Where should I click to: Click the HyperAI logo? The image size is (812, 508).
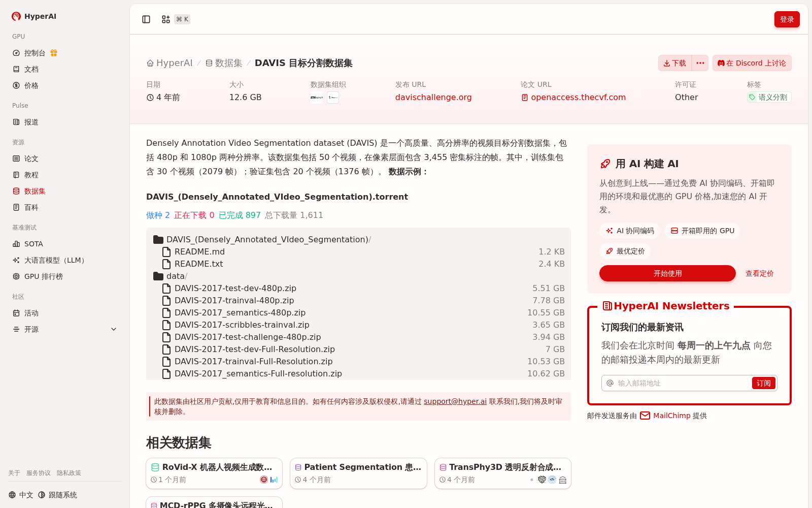[x=33, y=16]
